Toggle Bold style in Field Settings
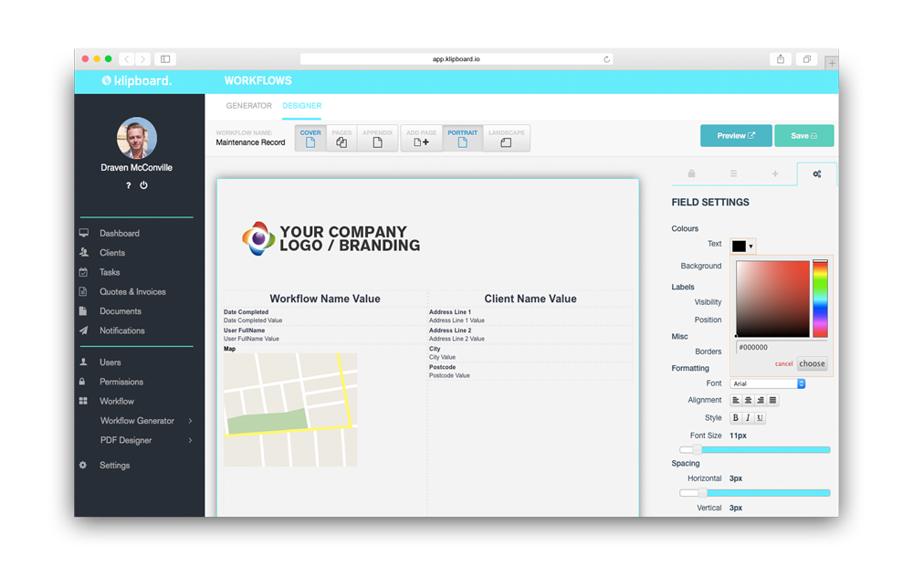Image resolution: width=913 pixels, height=588 pixels. coord(735,417)
